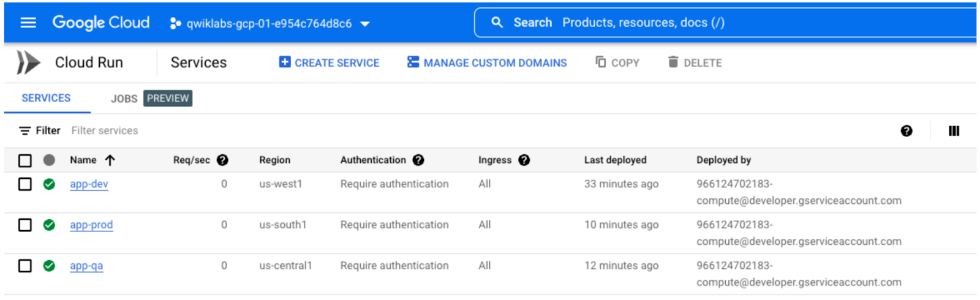Click the green status check for app-prod
This screenshot has width=980, height=300.
49,225
